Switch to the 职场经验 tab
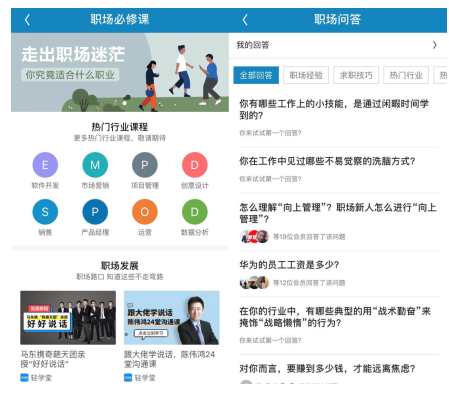 tap(306, 75)
